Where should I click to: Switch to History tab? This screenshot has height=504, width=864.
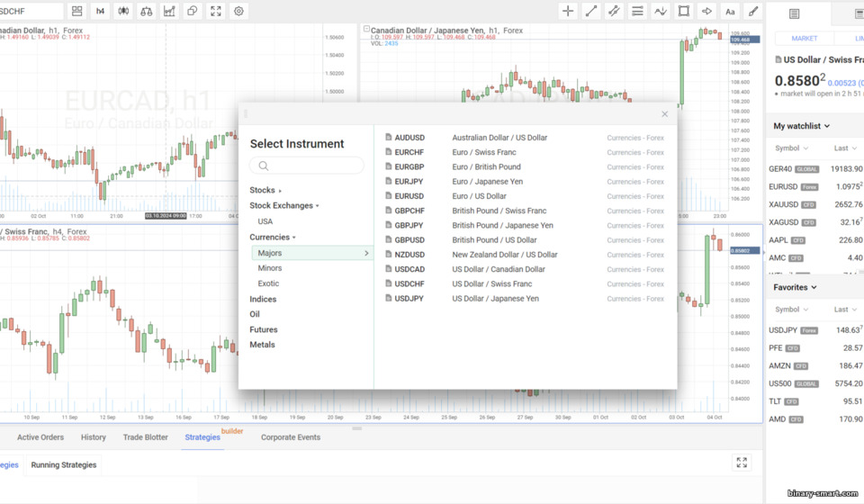click(93, 437)
